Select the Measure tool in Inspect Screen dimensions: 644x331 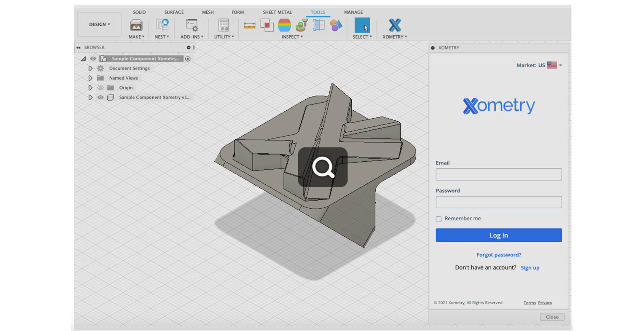249,24
